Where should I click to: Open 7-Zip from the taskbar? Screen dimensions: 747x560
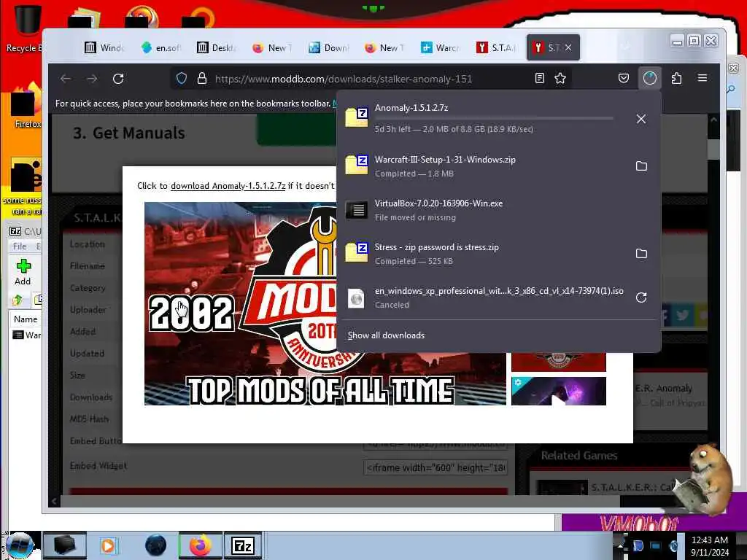(x=242, y=545)
